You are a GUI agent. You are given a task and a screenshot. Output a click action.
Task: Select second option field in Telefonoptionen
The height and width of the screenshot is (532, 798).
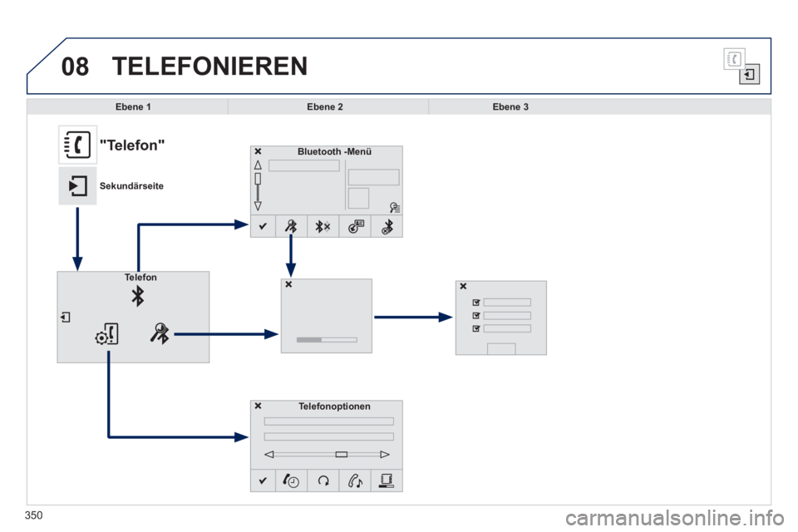(x=329, y=436)
